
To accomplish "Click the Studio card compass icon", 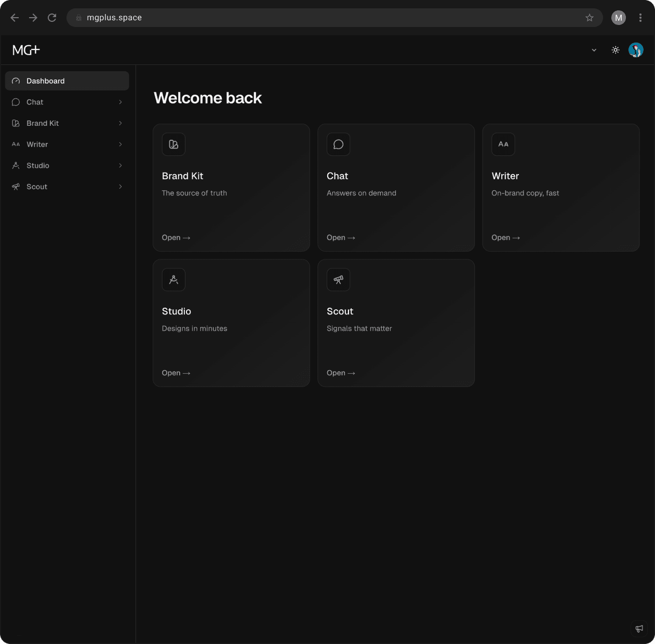I will point(173,280).
